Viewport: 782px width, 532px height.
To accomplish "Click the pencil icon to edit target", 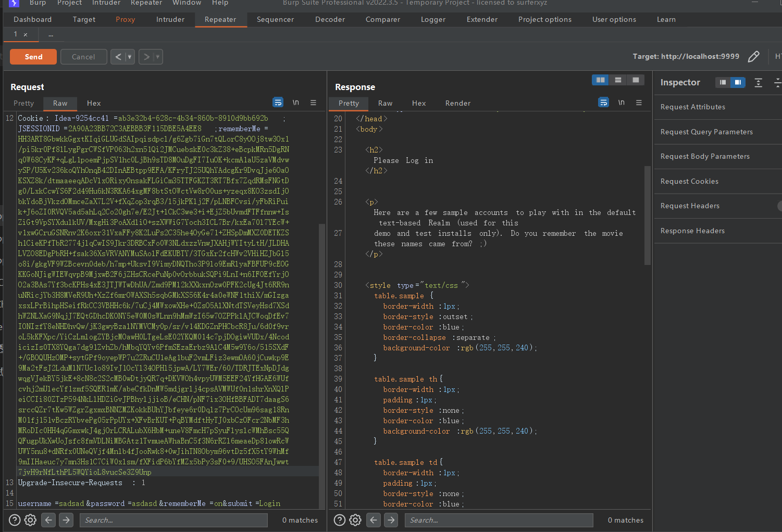I will point(753,57).
